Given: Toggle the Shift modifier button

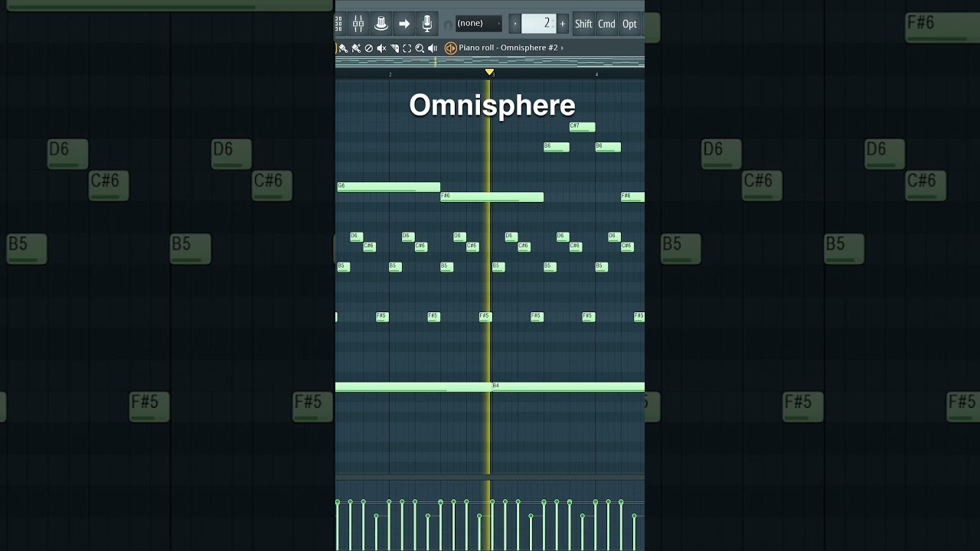Looking at the screenshot, I should pyautogui.click(x=583, y=24).
